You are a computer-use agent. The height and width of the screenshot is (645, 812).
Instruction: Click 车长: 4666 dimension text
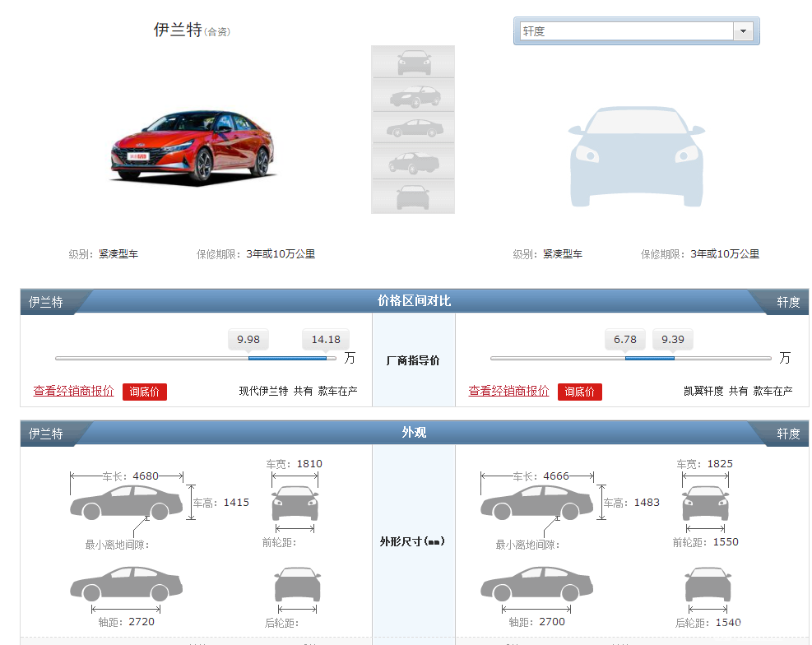point(541,476)
